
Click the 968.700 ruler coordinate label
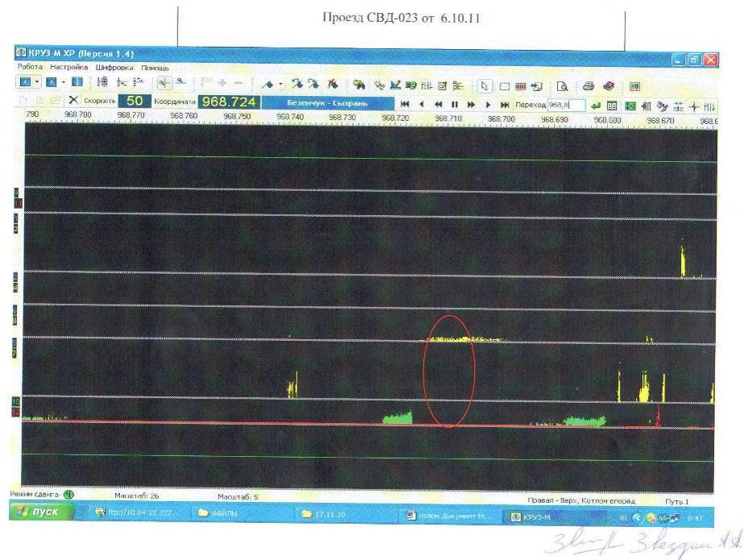(x=501, y=118)
